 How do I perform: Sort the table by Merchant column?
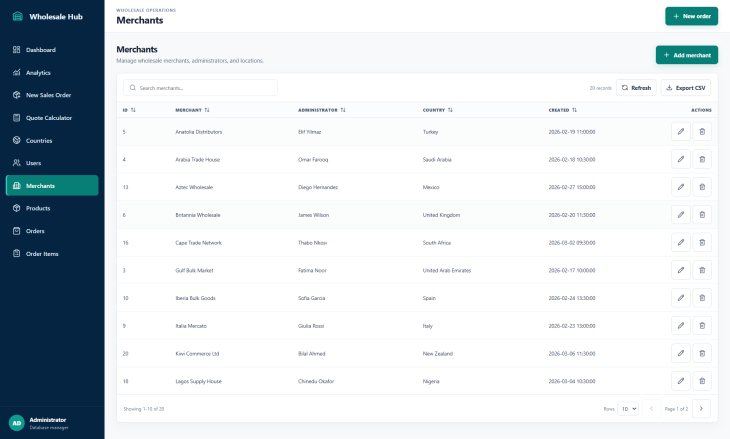[x=192, y=110]
